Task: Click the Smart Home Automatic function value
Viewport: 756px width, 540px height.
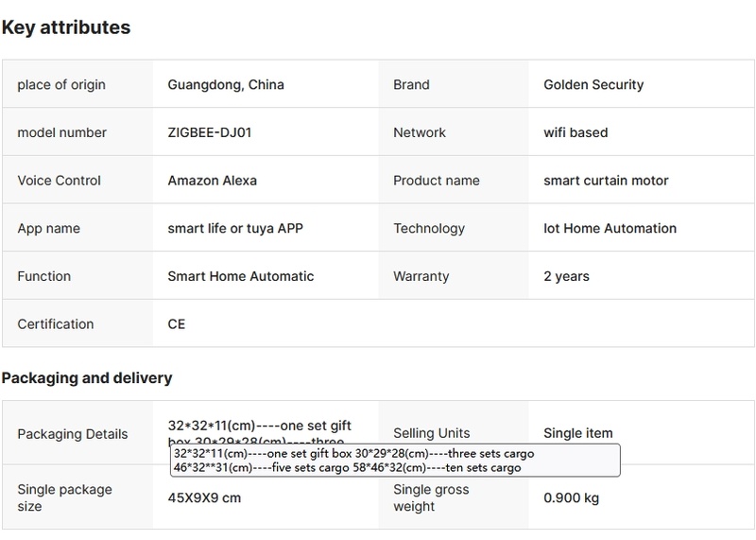Action: coord(241,277)
